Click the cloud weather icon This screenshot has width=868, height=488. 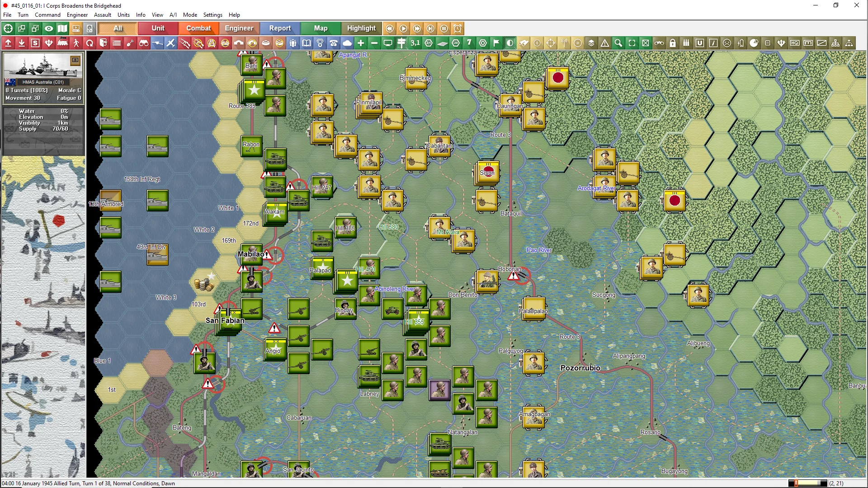click(347, 43)
